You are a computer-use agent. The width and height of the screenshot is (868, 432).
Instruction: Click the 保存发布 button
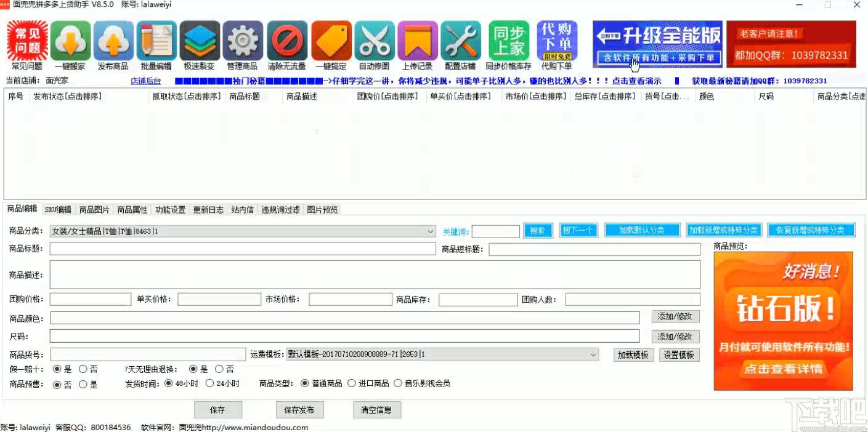(299, 410)
